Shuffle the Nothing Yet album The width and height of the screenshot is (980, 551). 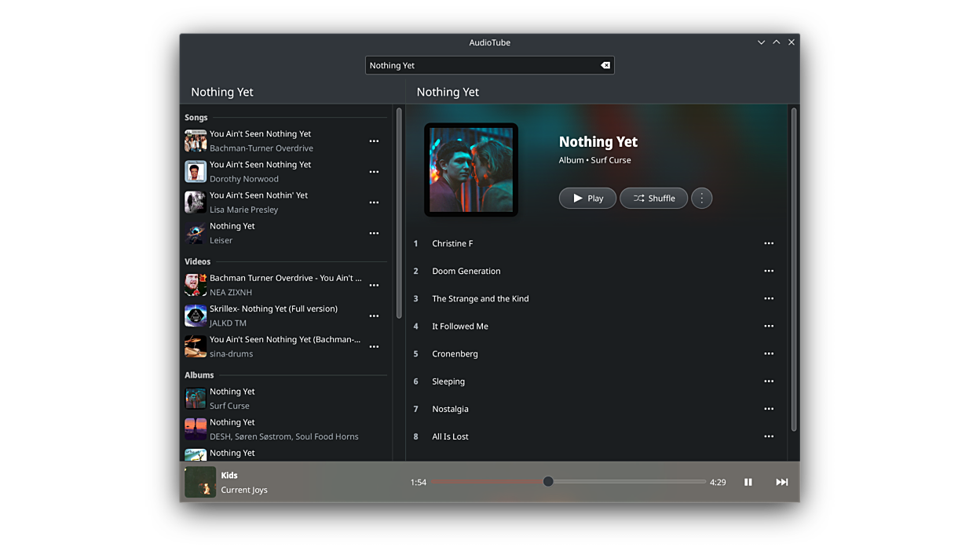click(x=653, y=198)
